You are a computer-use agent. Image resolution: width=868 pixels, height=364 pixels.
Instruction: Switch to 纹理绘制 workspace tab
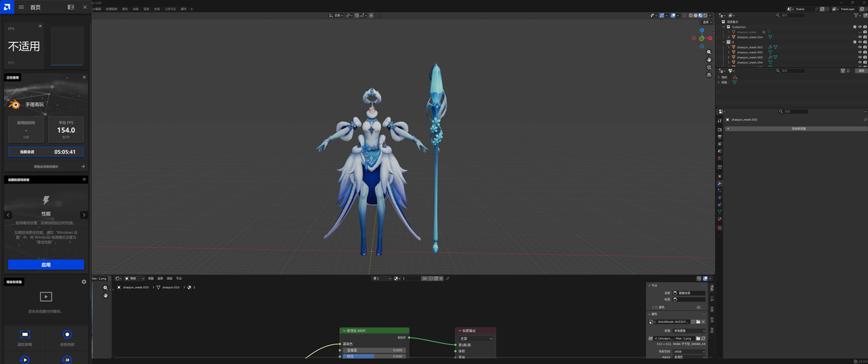coord(111,9)
